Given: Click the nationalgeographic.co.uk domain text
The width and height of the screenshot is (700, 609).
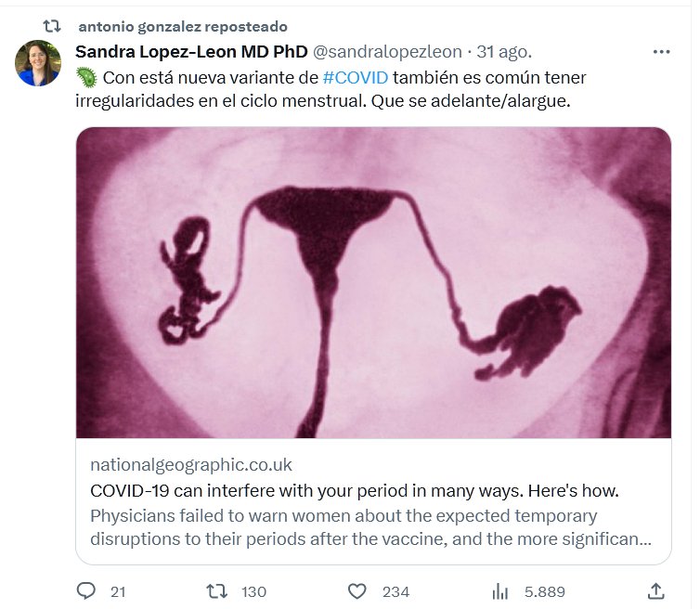Looking at the screenshot, I should [x=191, y=465].
